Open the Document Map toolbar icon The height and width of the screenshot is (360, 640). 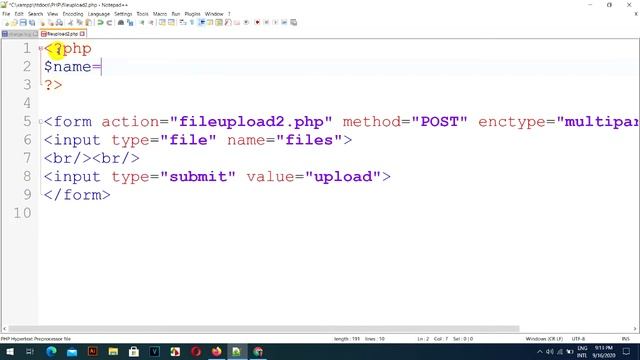(x=219, y=22)
